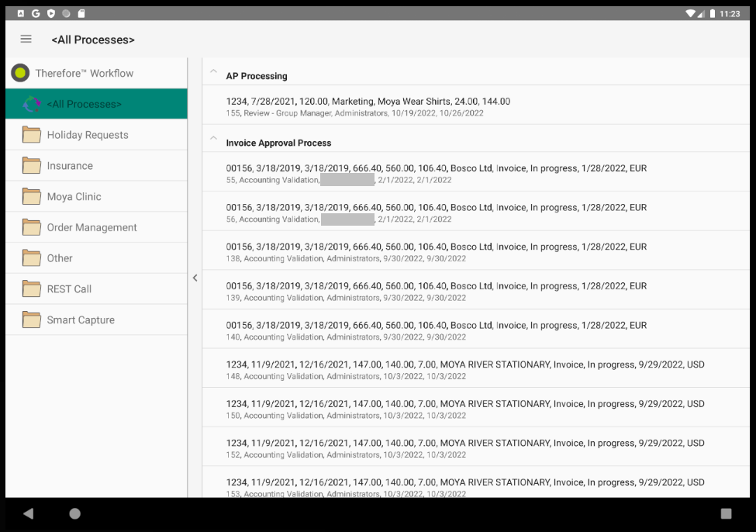Open Bosco Ltd task number 140
The height and width of the screenshot is (532, 756).
pos(476,330)
